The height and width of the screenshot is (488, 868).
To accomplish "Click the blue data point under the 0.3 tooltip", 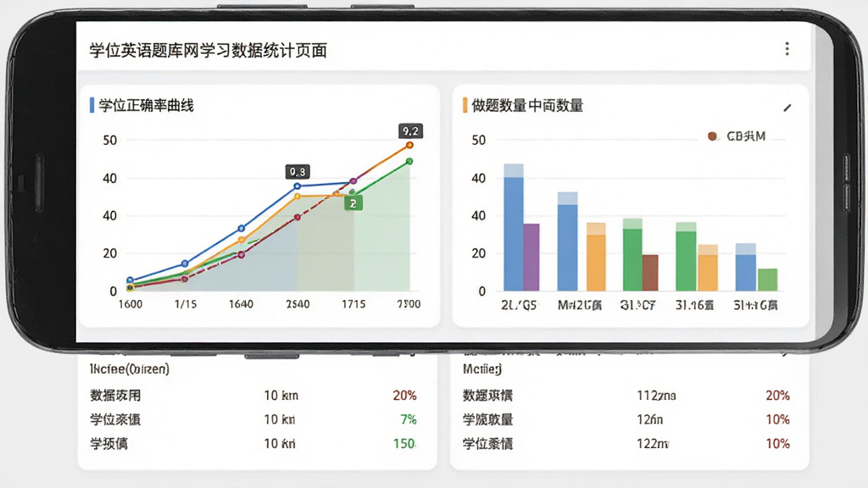I will tap(298, 186).
